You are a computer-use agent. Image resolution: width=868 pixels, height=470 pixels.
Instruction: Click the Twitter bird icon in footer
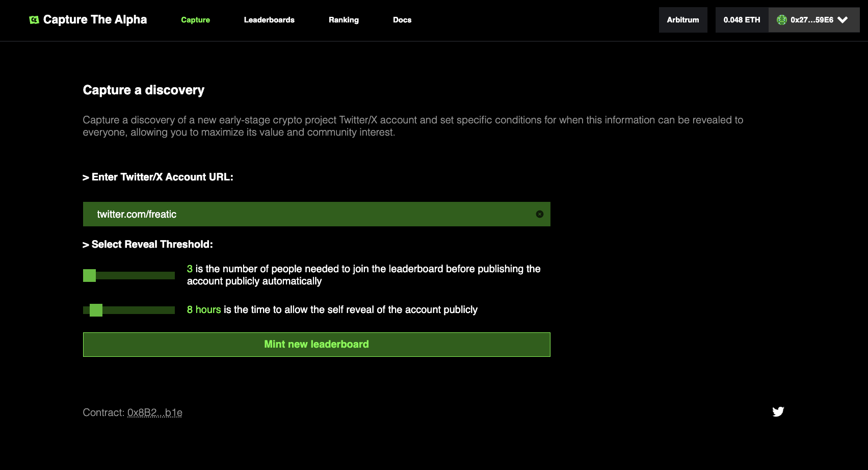pyautogui.click(x=778, y=411)
